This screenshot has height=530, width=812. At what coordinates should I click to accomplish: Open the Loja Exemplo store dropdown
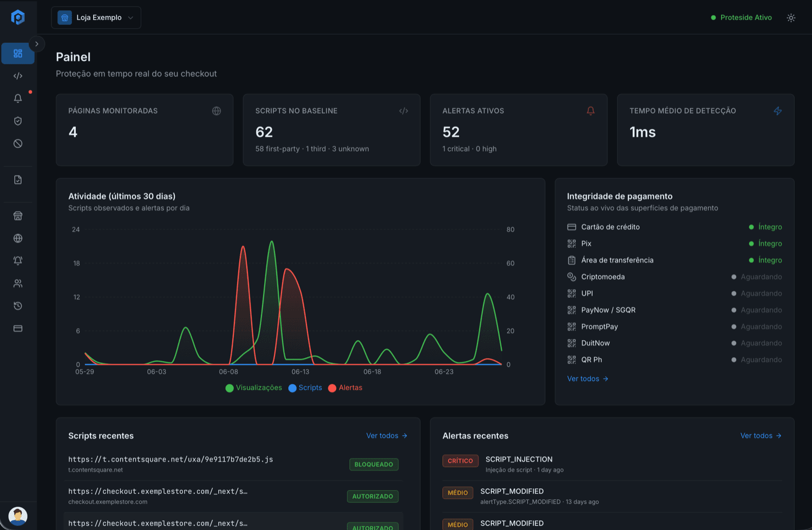coord(96,17)
